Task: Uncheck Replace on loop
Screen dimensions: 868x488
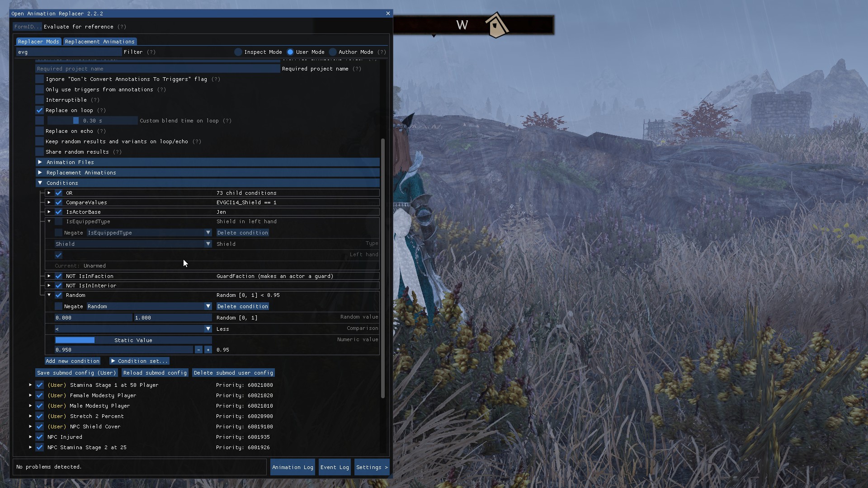Action: point(40,110)
